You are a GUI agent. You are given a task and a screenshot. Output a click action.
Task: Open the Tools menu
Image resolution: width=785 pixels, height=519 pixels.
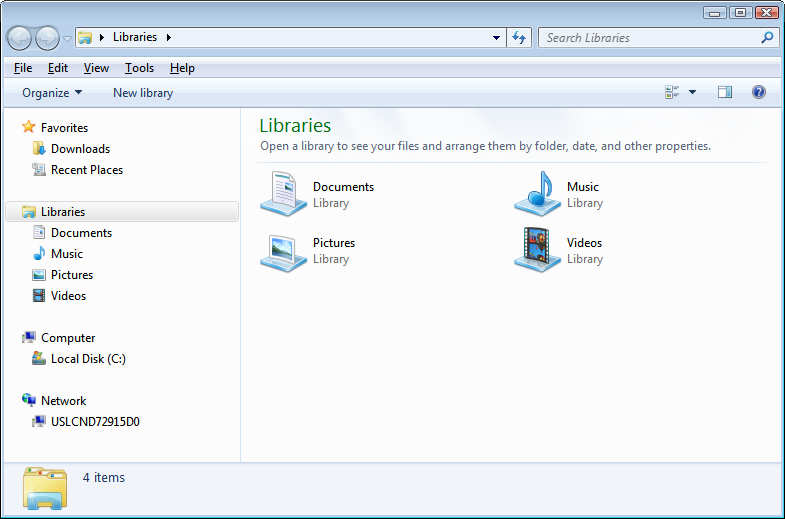click(x=139, y=68)
